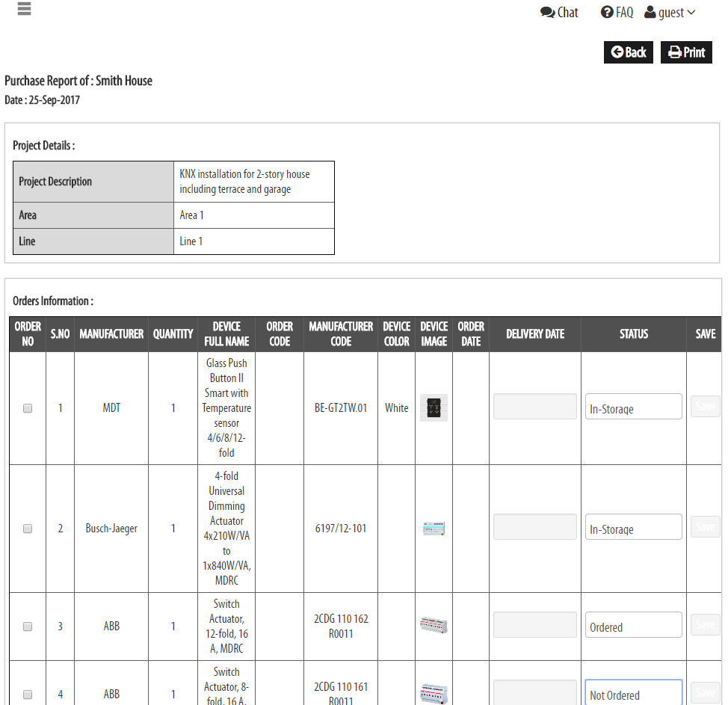Open the hamburger menu icon

[24, 9]
